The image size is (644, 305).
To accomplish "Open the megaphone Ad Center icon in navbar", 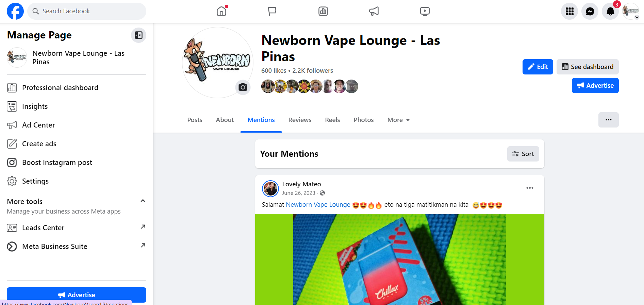I will pos(374,11).
